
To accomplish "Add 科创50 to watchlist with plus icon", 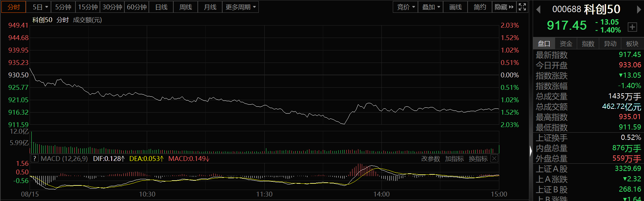I will tap(632, 27).
